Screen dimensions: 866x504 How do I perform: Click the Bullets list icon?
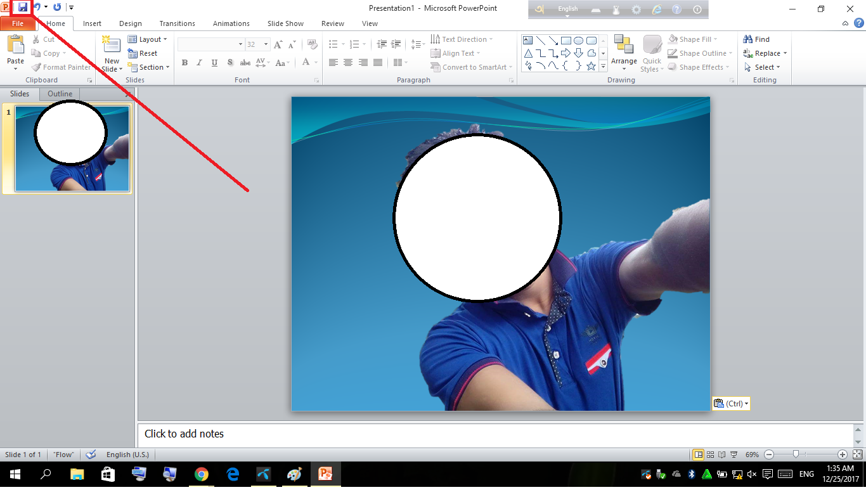pyautogui.click(x=333, y=44)
